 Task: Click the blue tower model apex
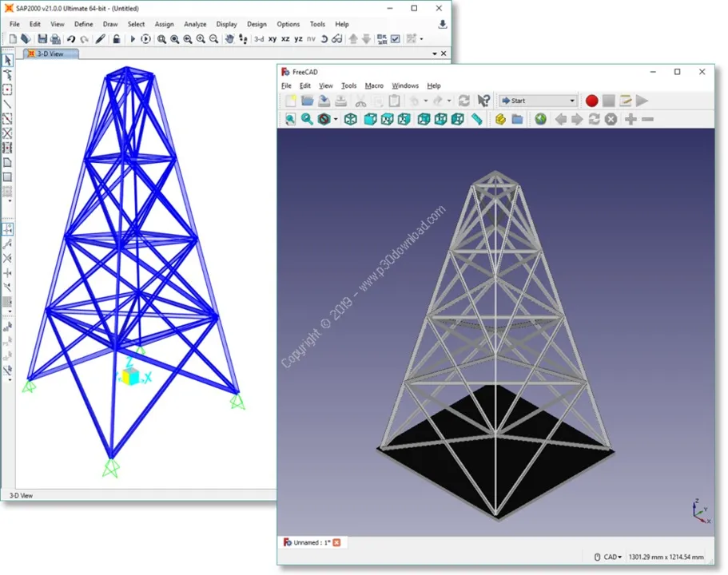click(x=126, y=69)
